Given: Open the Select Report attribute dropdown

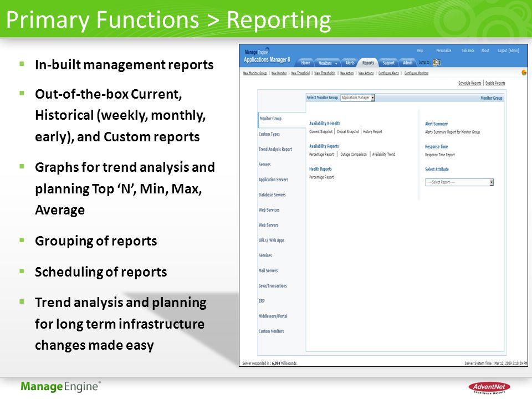Looking at the screenshot, I should coord(459,182).
